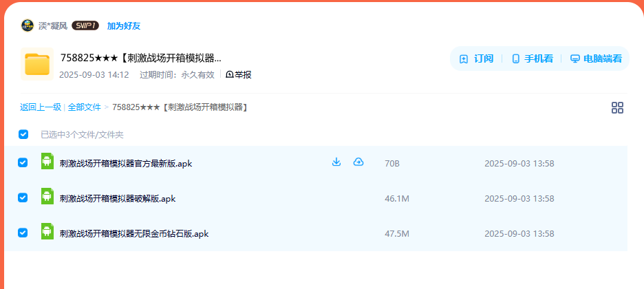Click 手机看 to view on phone
Viewport: 644px width, 289px height.
coord(533,58)
